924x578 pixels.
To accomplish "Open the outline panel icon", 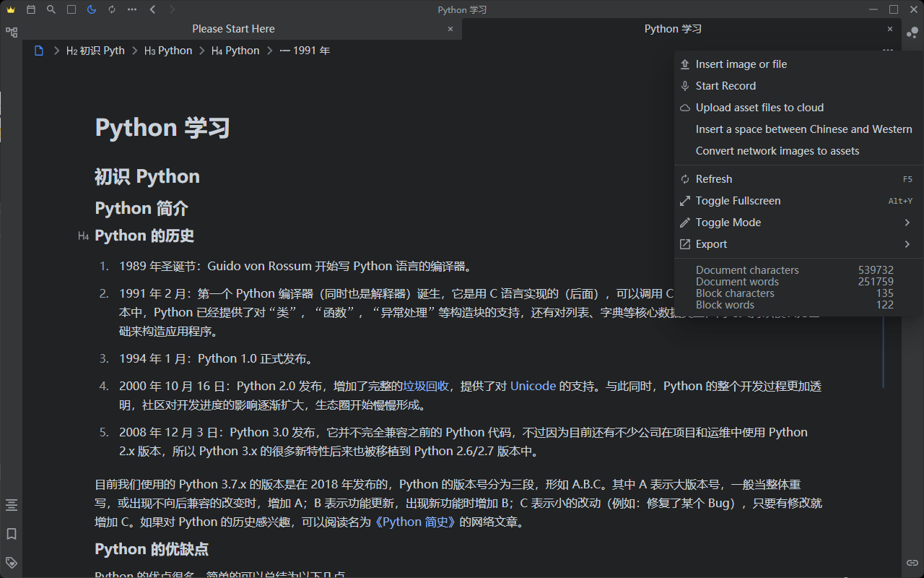I will coord(11,505).
